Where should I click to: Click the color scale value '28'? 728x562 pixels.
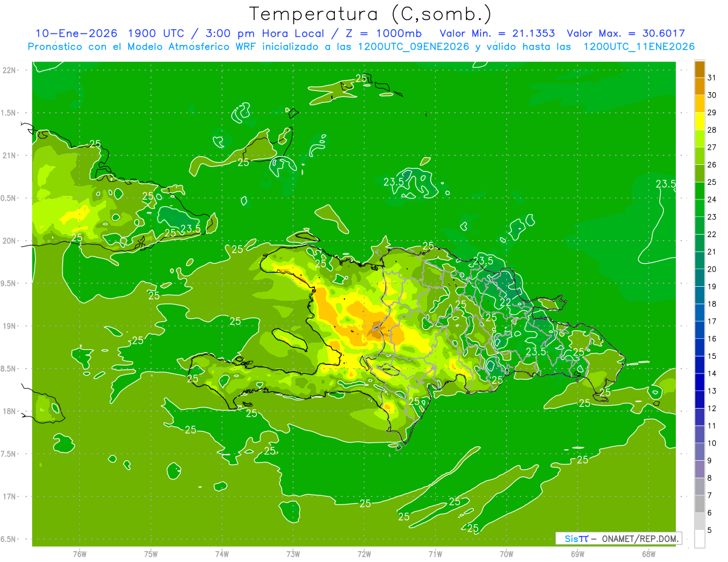coord(712,130)
